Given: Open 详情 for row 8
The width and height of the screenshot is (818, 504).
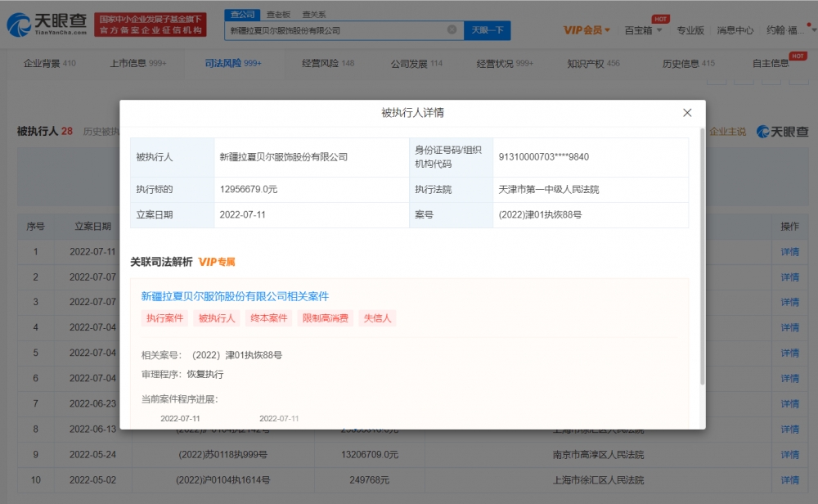Looking at the screenshot, I should 790,430.
